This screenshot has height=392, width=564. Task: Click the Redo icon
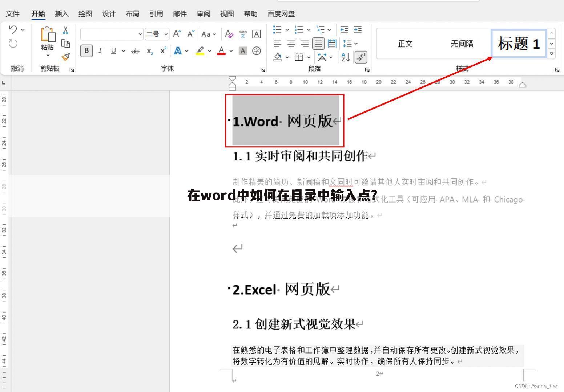[13, 44]
